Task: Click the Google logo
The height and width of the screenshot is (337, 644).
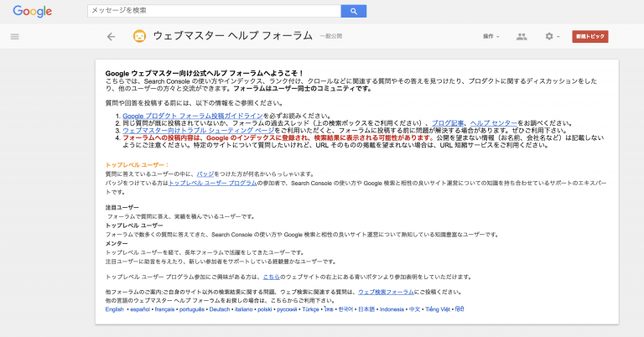Action: 33,11
